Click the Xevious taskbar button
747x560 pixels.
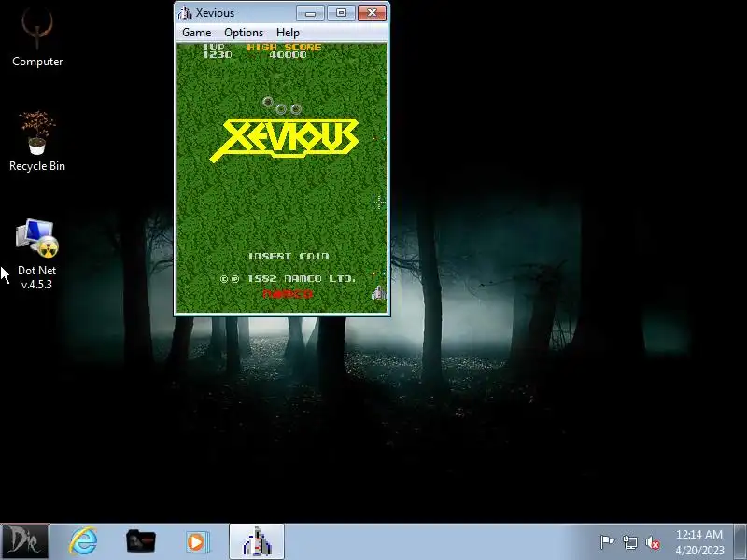click(257, 541)
